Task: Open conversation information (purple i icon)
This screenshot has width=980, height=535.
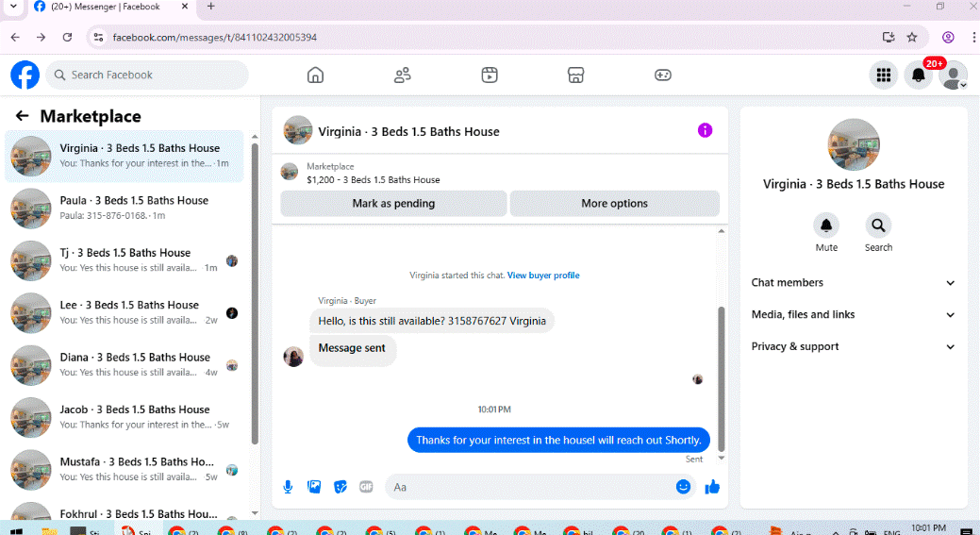Action: pyautogui.click(x=705, y=130)
